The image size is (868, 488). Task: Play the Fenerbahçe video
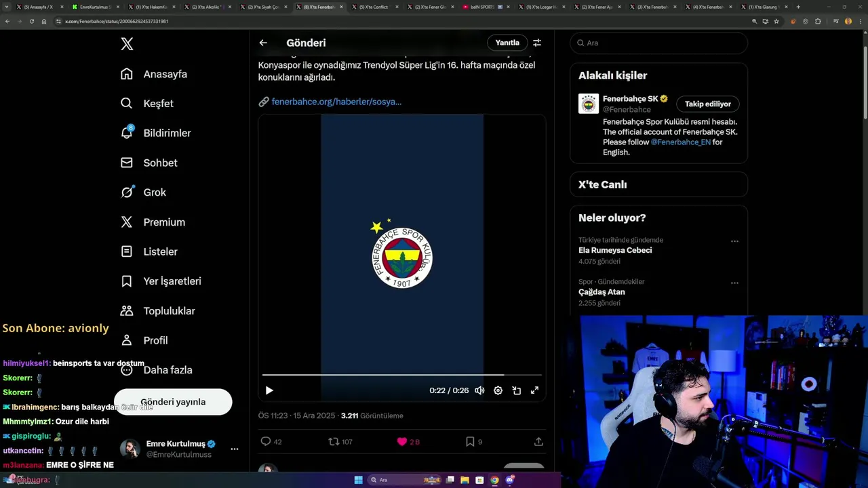tap(269, 390)
